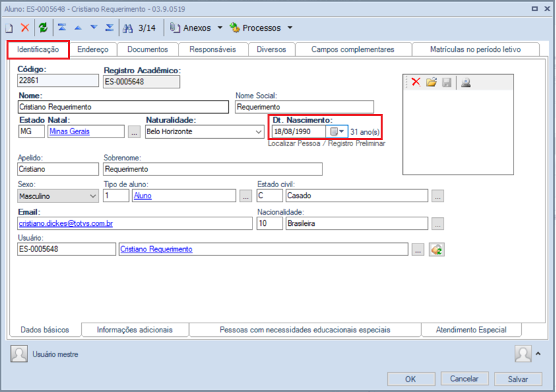Open Sexo Masculino dropdown
Image resolution: width=556 pixels, height=392 pixels.
(x=92, y=196)
